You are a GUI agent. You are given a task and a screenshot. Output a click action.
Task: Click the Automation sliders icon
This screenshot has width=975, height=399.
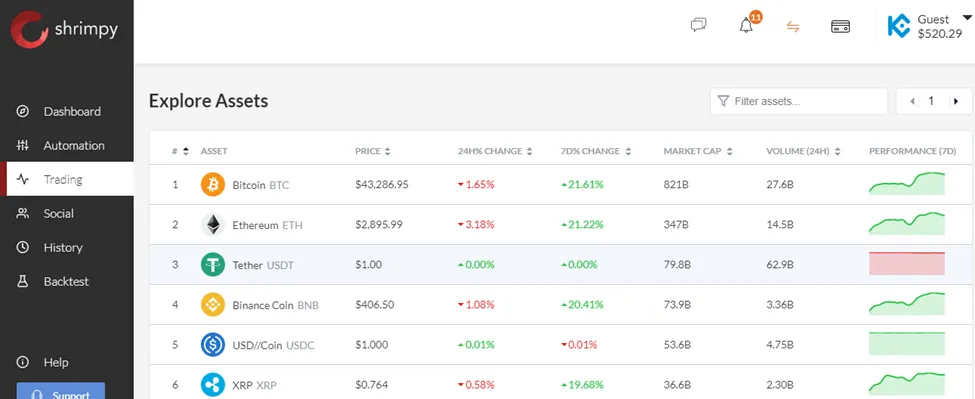click(22, 145)
